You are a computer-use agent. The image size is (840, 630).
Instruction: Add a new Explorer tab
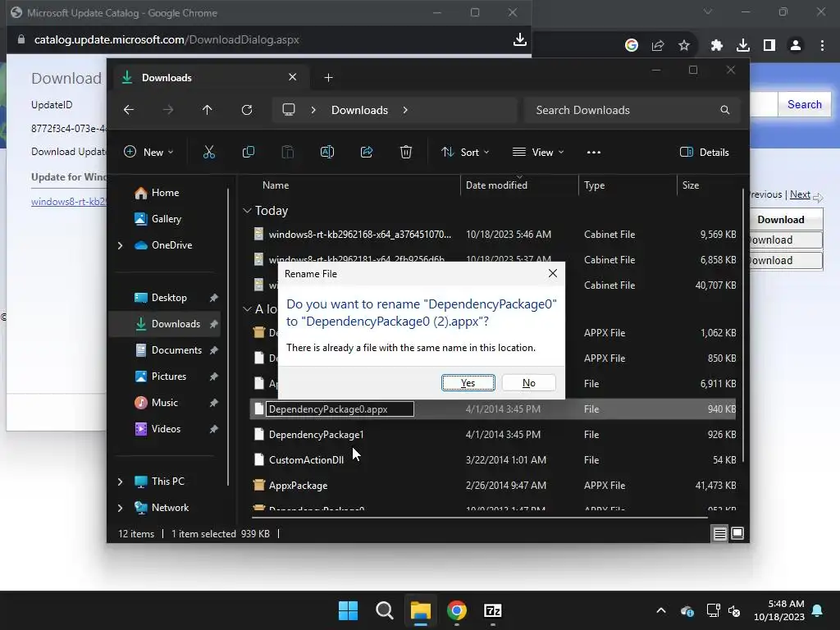pyautogui.click(x=328, y=78)
